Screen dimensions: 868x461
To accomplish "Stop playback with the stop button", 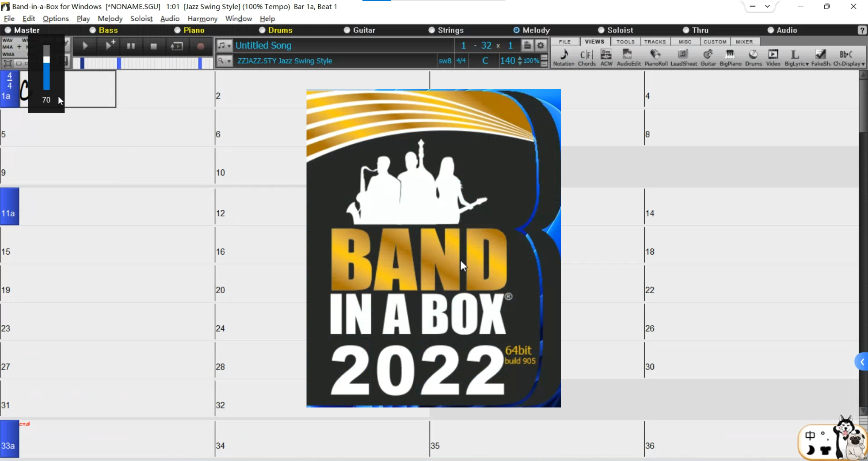I will point(154,46).
